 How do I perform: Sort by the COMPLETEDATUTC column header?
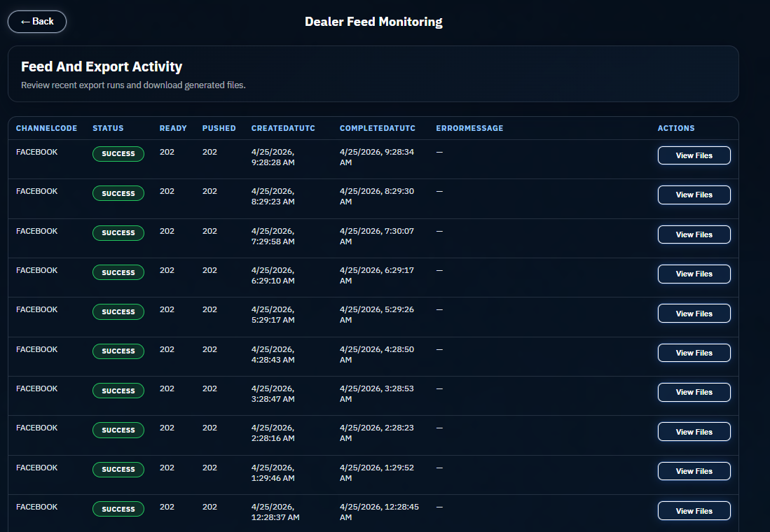point(377,128)
